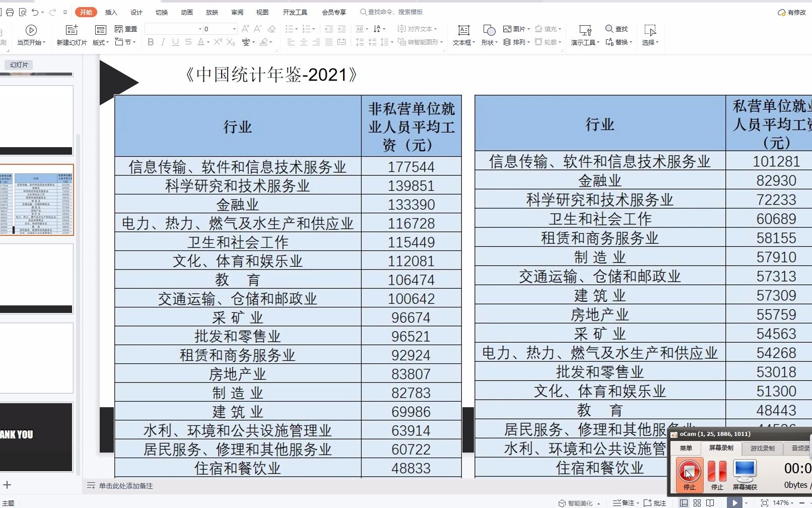Pause recording in oCam window

[x=717, y=475]
